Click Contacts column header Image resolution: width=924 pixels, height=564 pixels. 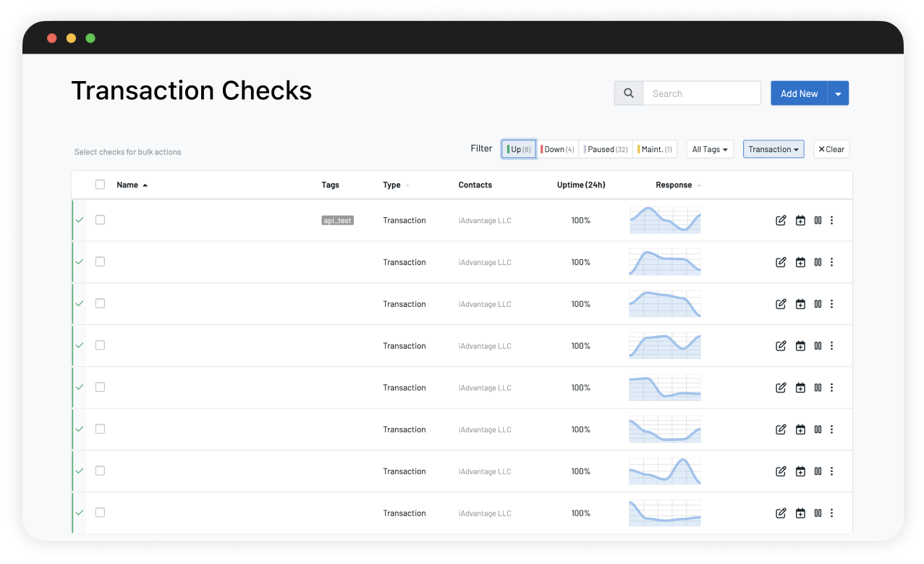point(475,185)
